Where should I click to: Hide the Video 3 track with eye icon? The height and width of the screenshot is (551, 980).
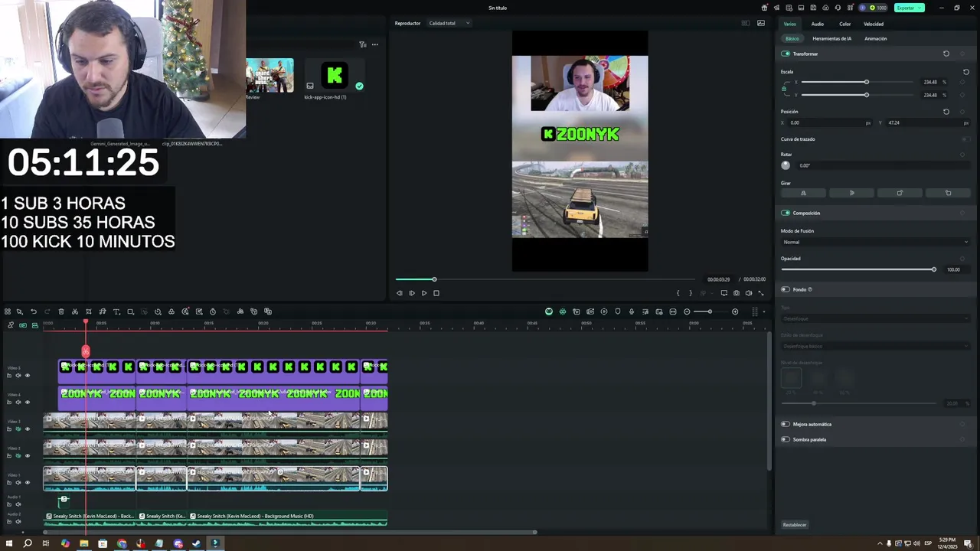[28, 429]
